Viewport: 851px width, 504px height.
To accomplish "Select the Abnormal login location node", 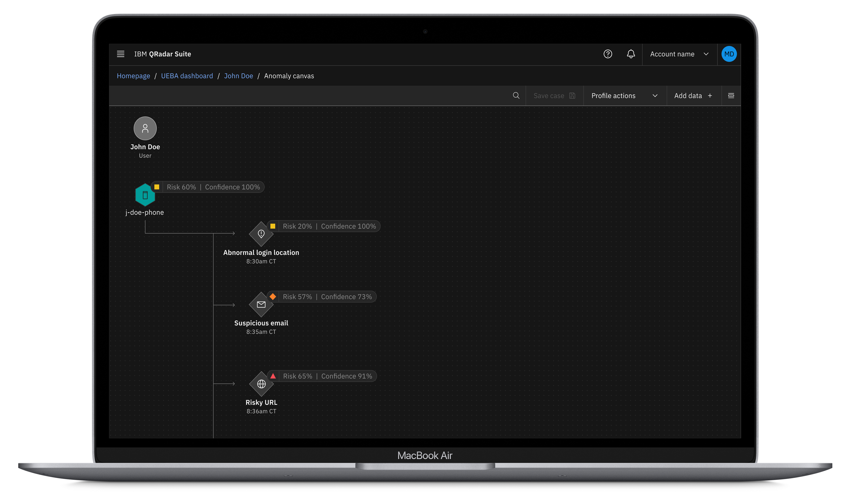I will 261,234.
